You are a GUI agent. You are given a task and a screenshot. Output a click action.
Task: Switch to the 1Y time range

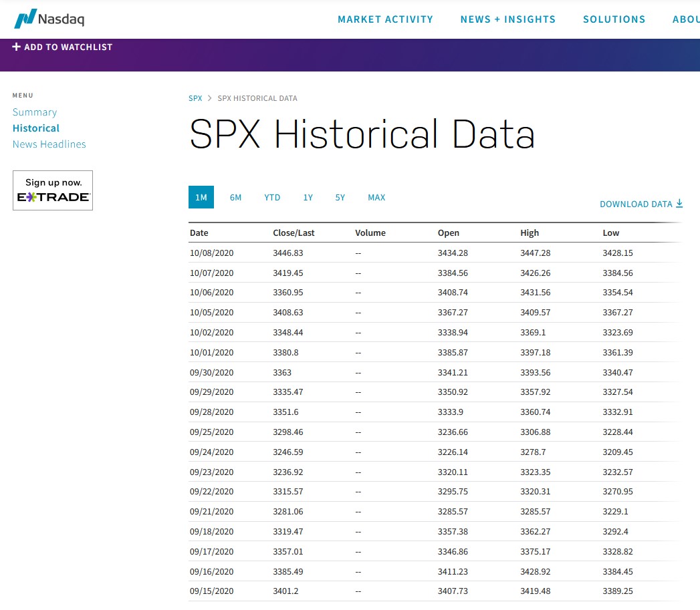point(308,197)
